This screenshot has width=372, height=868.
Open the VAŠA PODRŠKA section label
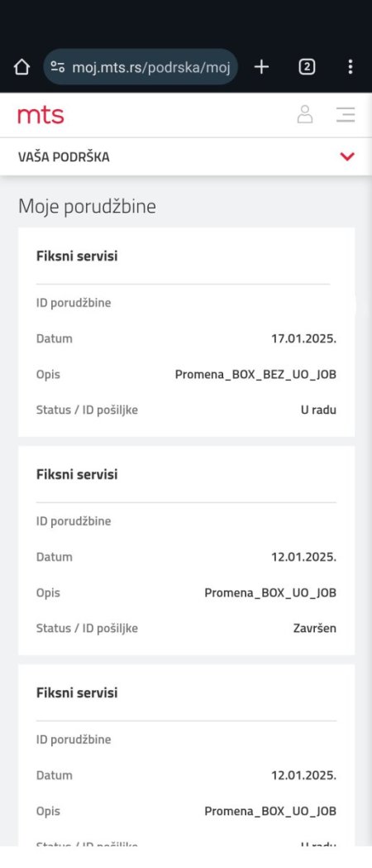[x=64, y=157]
